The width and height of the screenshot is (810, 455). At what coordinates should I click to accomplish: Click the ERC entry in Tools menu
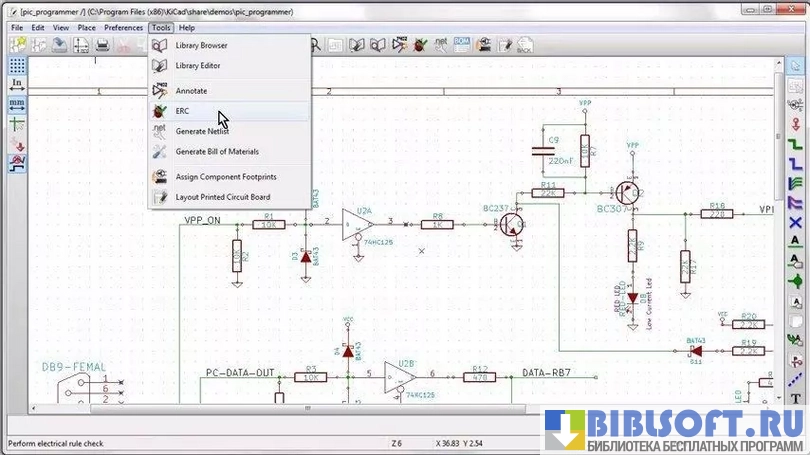[x=182, y=111]
